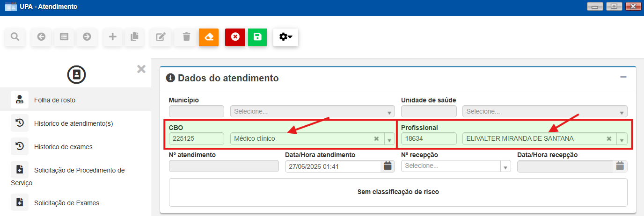
Task: Click the Data/Hora recepção field
Action: (x=565, y=166)
